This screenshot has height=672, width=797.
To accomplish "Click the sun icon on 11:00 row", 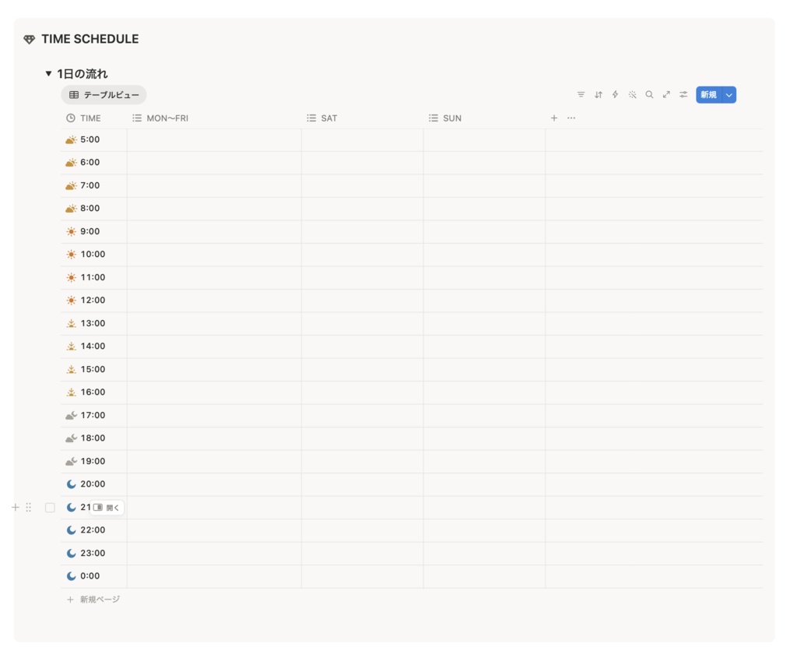I will [x=71, y=277].
